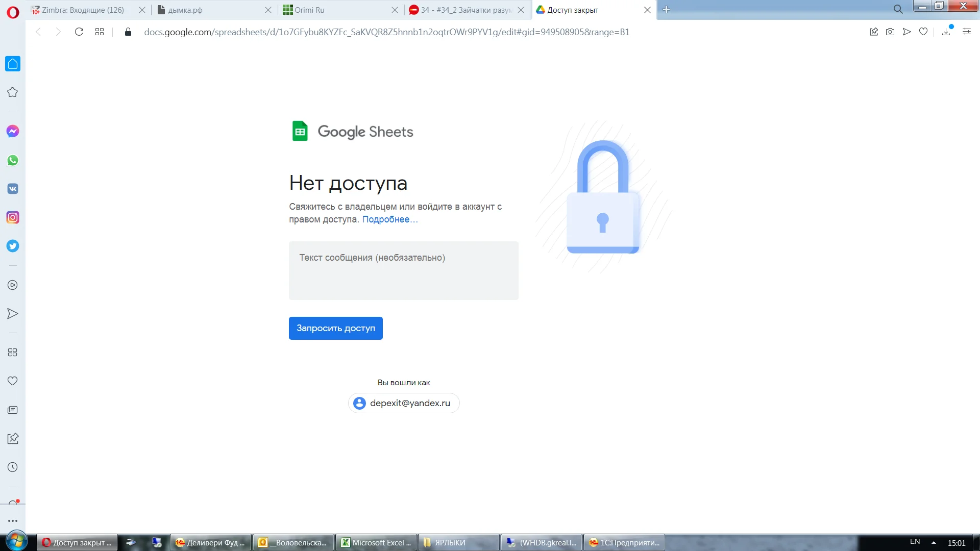Open WhatsApp in the Opera sidebar

click(x=13, y=160)
